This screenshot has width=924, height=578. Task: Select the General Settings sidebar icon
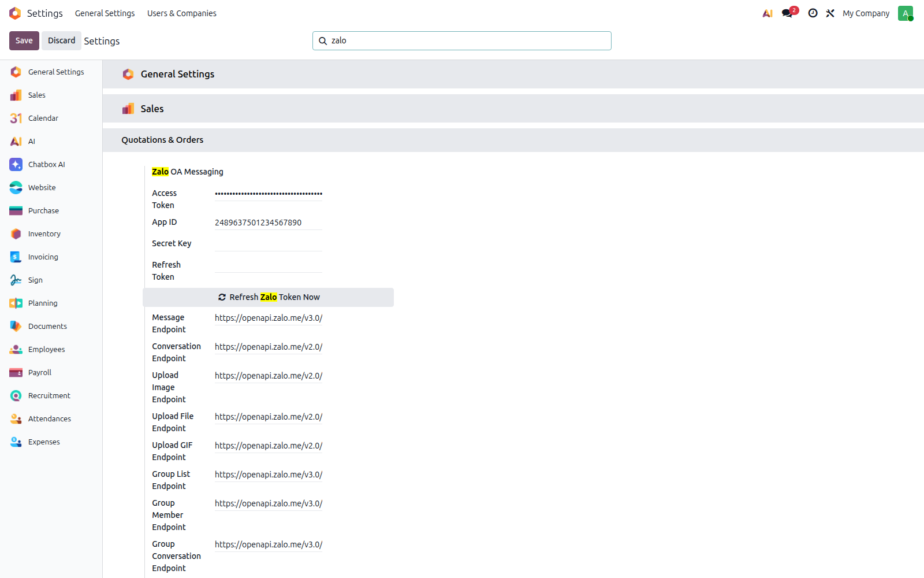(16, 72)
